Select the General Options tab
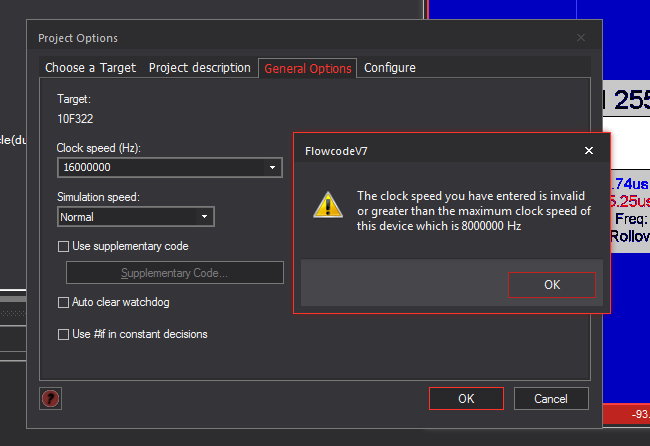The width and height of the screenshot is (650, 446). point(308,68)
